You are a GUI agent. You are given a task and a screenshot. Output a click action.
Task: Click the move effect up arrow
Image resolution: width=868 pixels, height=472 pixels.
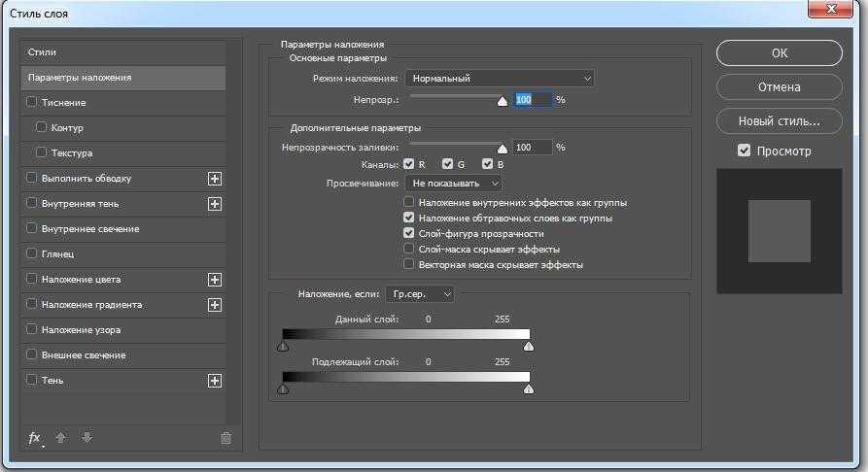[61, 438]
